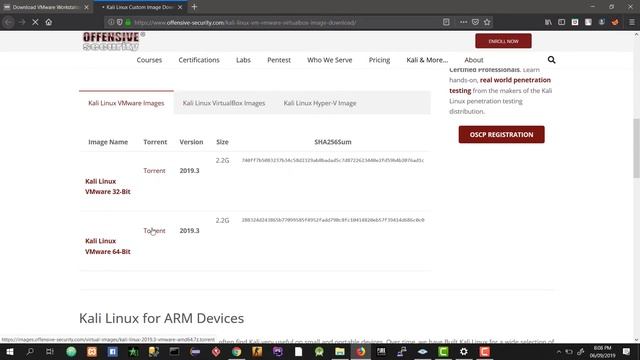
Task: Bookmark this page with star icon
Action: (x=487, y=22)
